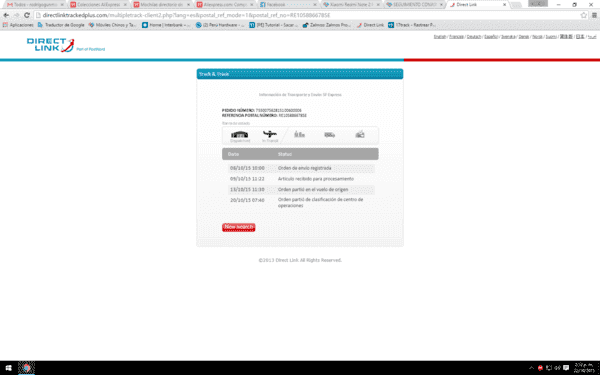The image size is (600, 375).
Task: Open the Home | Interbank bookmark
Action: (x=166, y=25)
